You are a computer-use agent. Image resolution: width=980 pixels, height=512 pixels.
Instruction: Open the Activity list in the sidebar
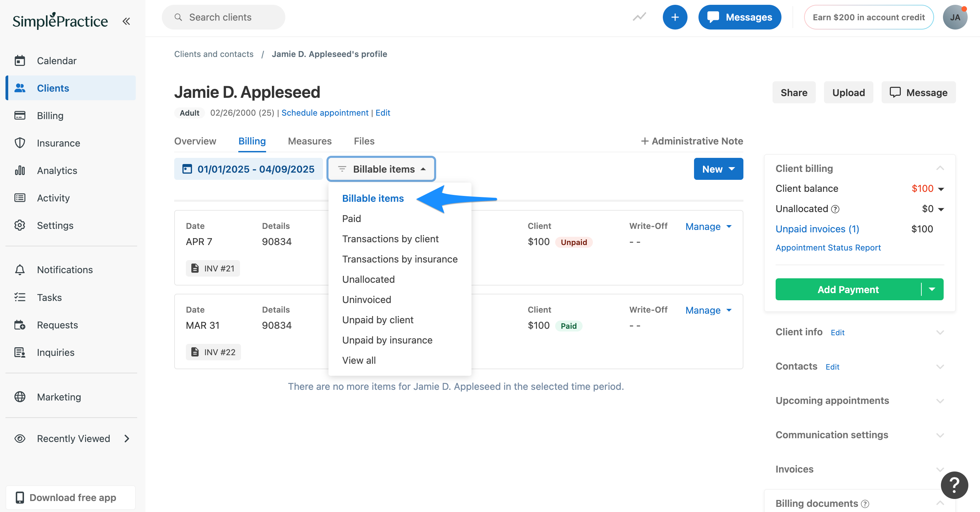[53, 198]
